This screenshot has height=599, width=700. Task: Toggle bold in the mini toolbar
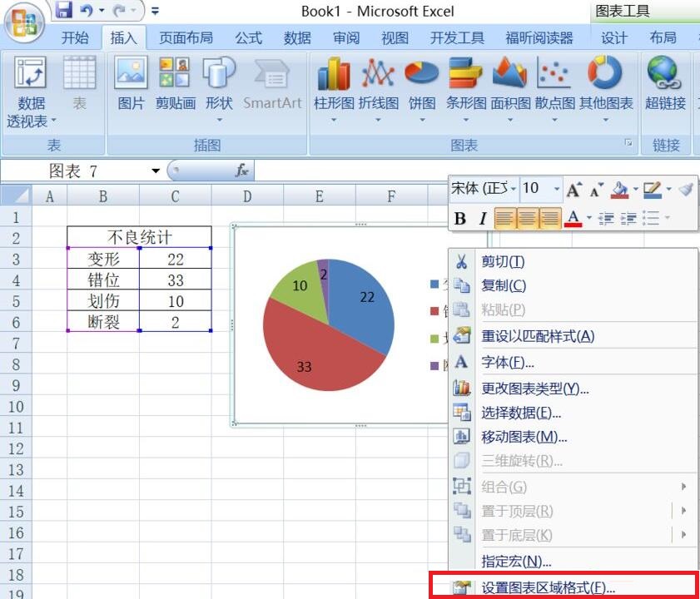coord(459,219)
